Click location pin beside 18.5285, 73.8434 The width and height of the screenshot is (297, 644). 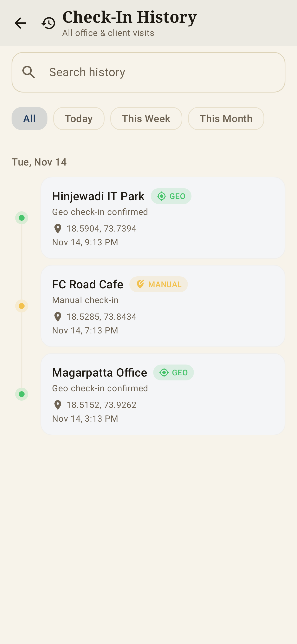point(58,317)
